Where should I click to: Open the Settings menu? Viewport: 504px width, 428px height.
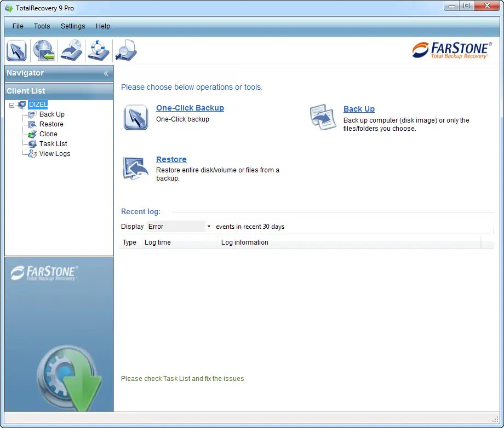coord(73,26)
